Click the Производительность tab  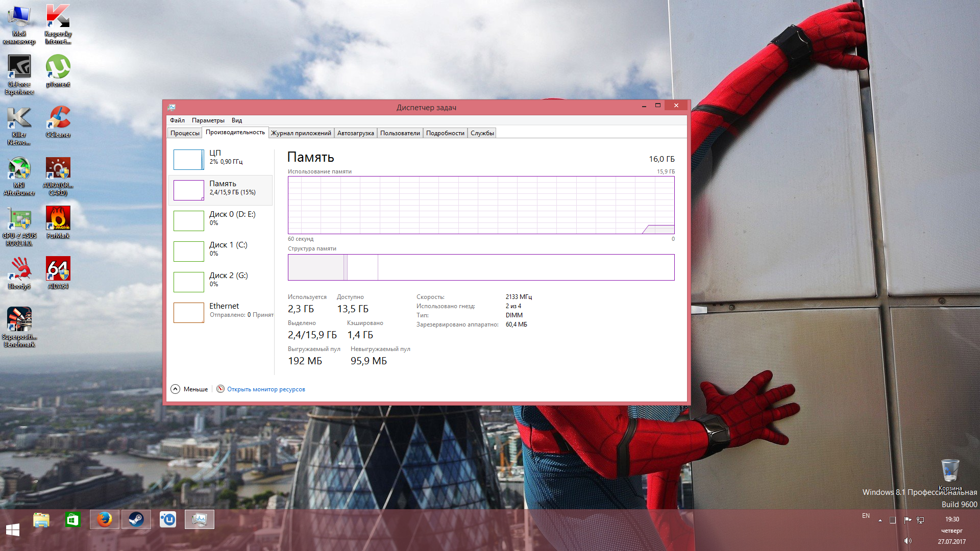(235, 132)
